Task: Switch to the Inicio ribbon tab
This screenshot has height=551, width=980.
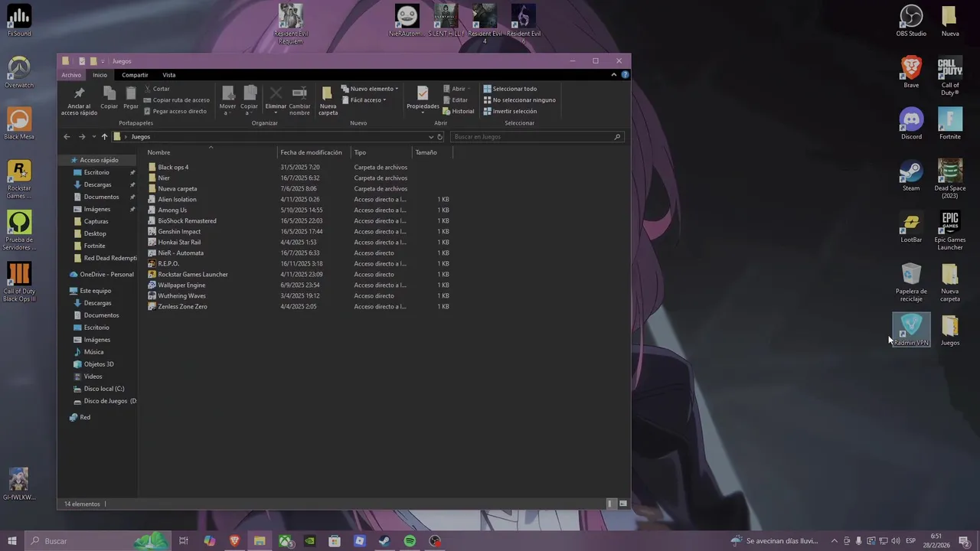Action: (100, 75)
